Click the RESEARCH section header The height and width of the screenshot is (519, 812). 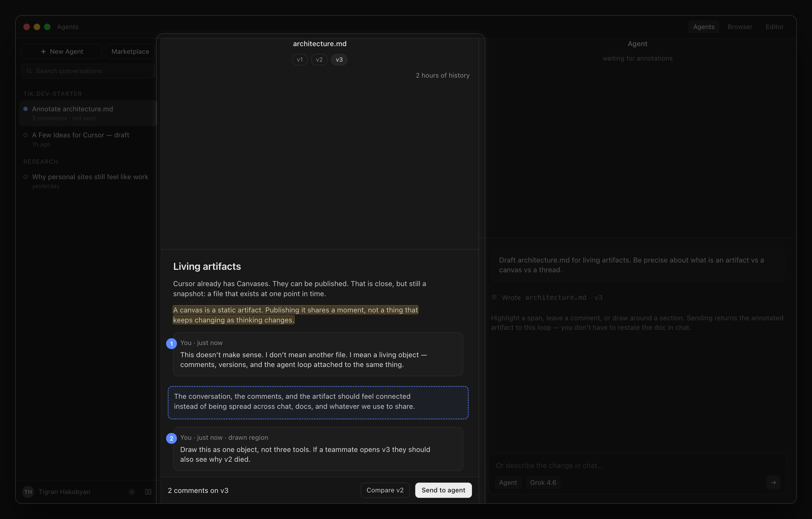coord(41,162)
